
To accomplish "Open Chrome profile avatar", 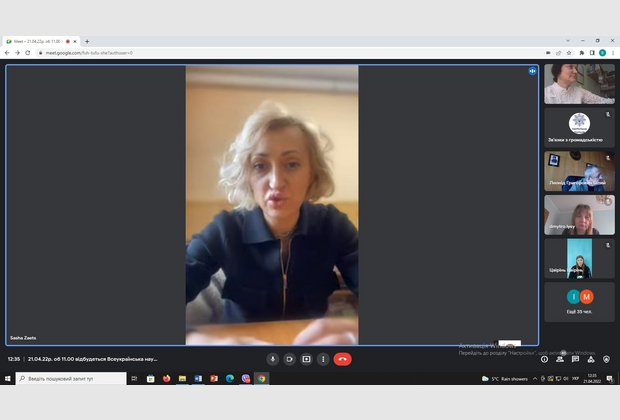I will [603, 53].
